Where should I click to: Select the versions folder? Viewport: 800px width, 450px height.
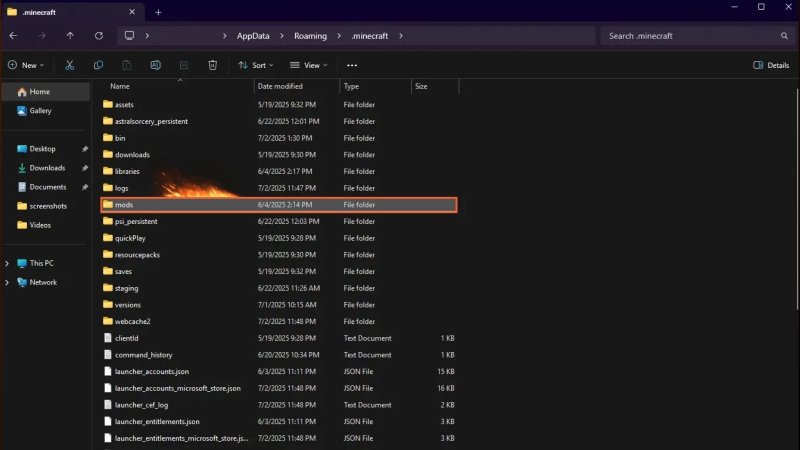[x=279, y=305]
